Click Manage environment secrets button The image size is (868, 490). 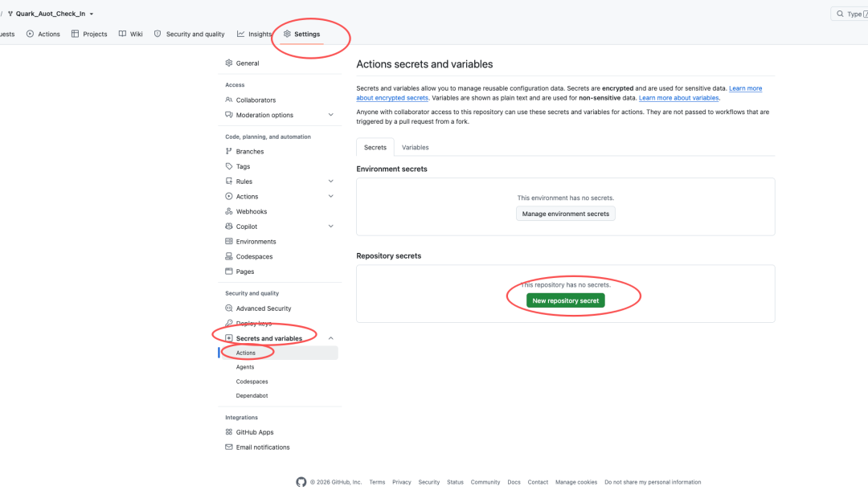[x=565, y=214]
